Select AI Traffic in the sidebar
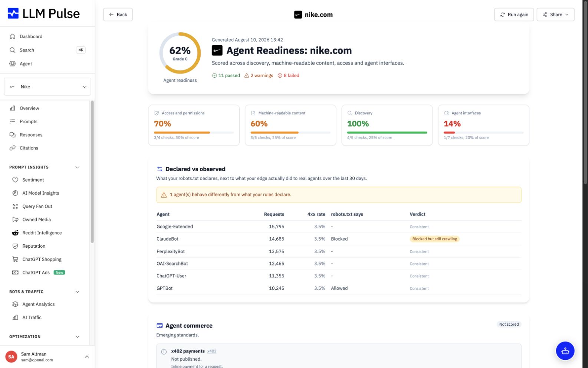Screen dimensions: 588x368 (32, 317)
